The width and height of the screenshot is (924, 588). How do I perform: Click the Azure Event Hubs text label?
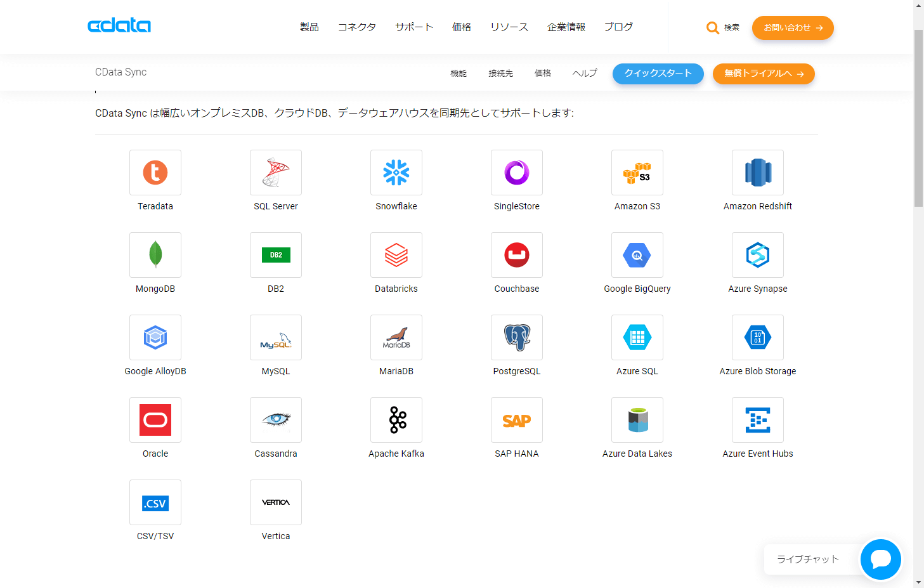point(758,454)
